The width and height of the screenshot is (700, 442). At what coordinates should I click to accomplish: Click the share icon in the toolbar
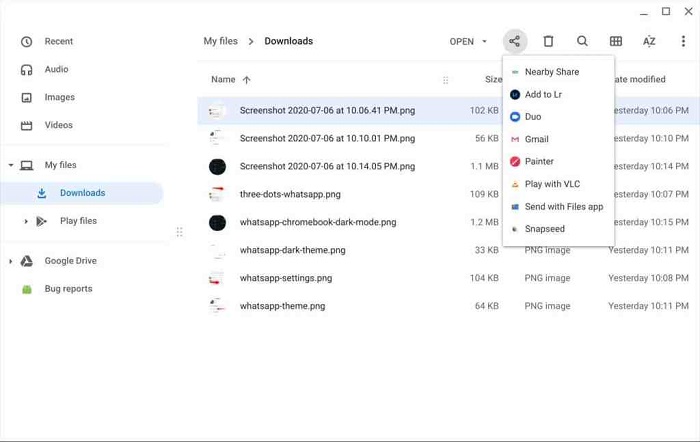tap(514, 41)
